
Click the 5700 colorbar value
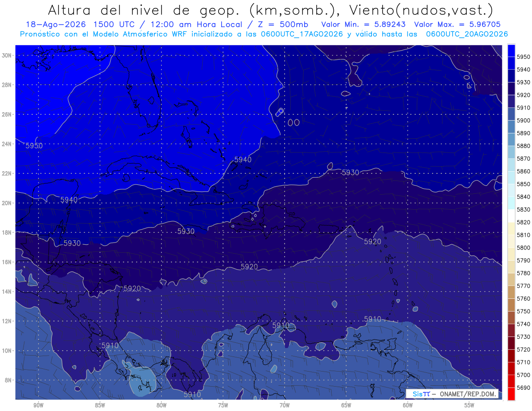tap(524, 375)
